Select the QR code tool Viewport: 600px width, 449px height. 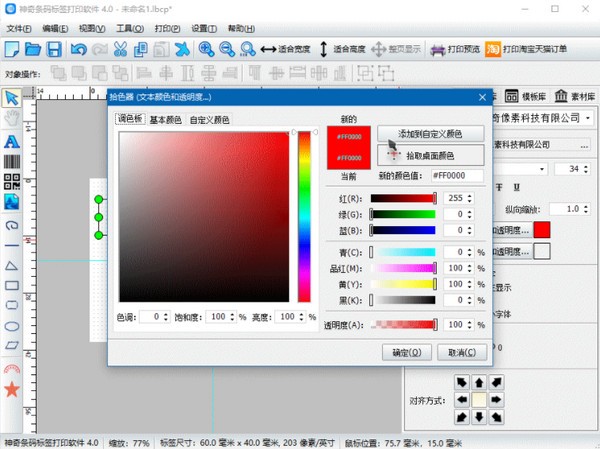pyautogui.click(x=12, y=180)
